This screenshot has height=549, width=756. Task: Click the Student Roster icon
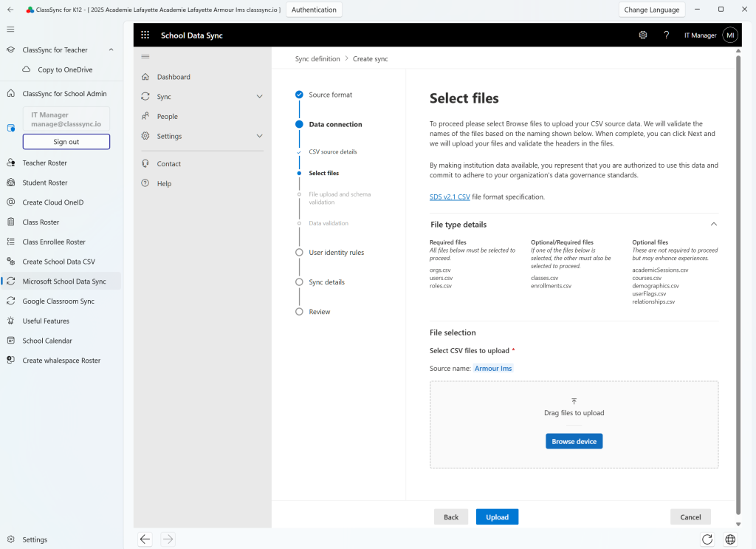pos(10,183)
